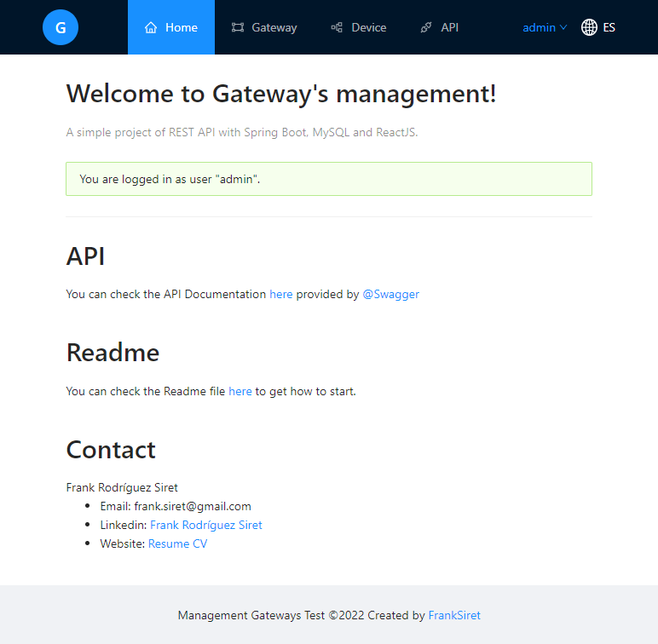
Task: Open FrankSiret link in footer
Action: point(454,615)
